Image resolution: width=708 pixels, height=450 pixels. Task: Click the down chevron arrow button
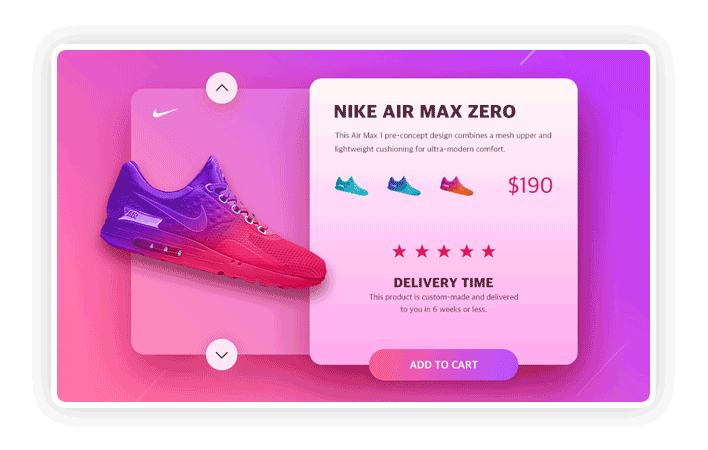point(222,355)
